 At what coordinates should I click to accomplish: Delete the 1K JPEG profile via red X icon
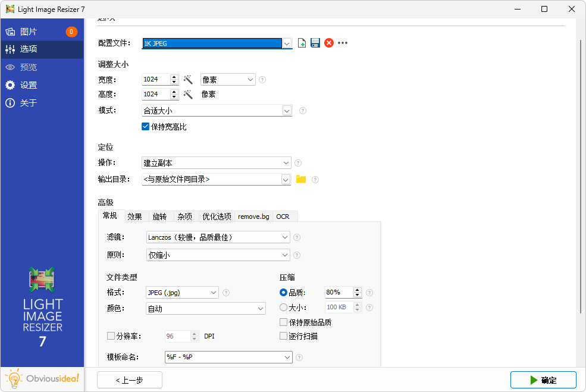tap(329, 42)
